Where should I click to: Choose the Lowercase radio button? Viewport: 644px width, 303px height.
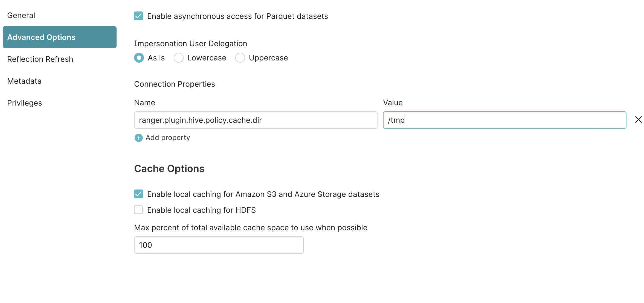[x=179, y=58]
